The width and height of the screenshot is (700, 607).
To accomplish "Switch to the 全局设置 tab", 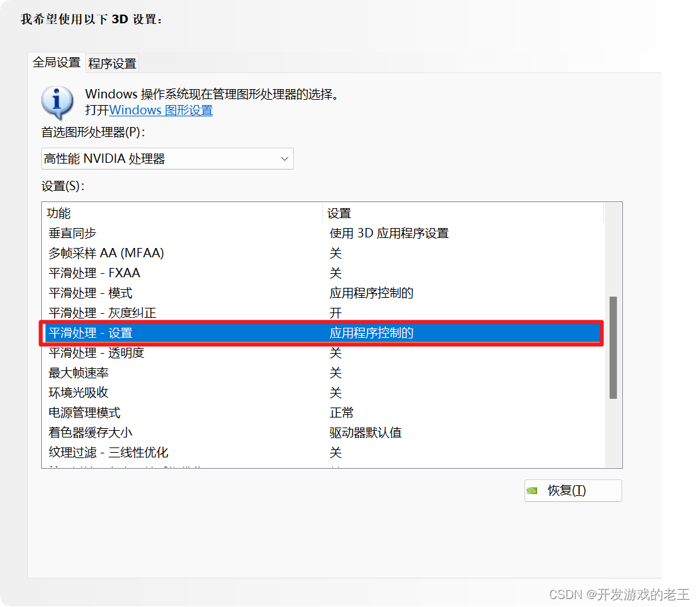I will coord(57,62).
